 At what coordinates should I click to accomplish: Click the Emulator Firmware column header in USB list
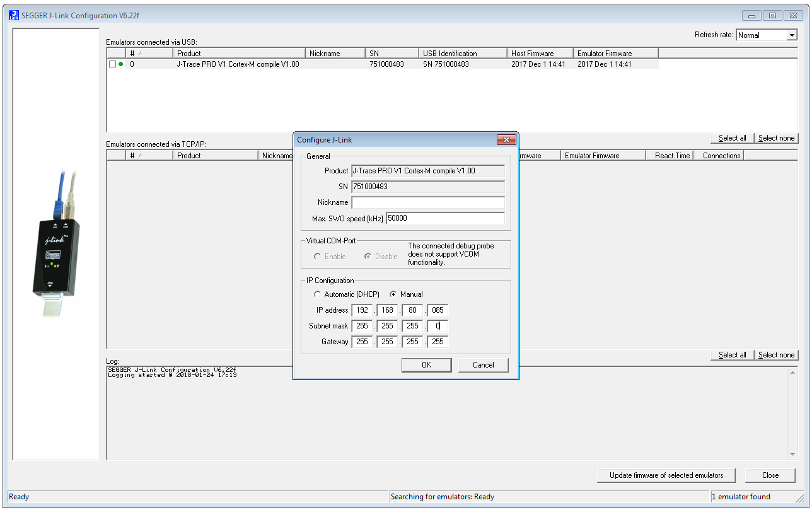tap(615, 54)
